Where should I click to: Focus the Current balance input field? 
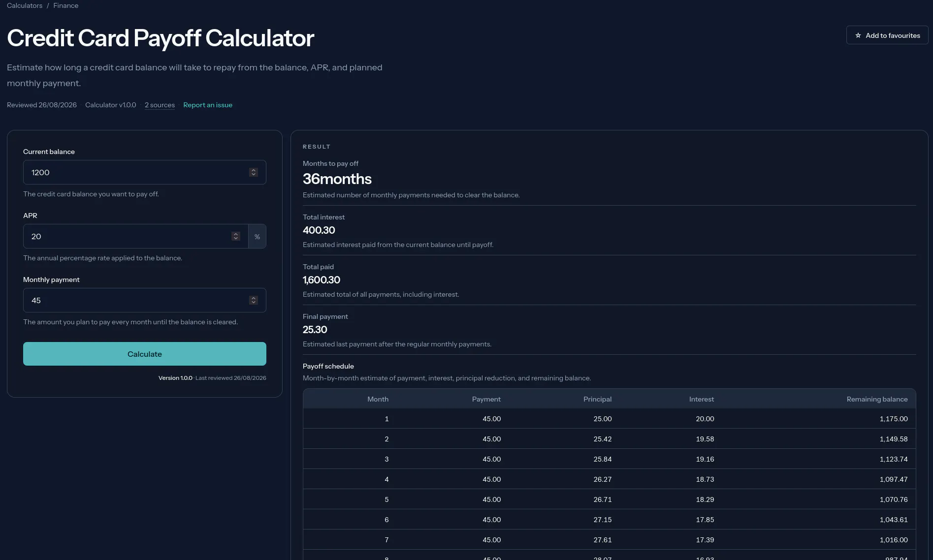point(145,172)
